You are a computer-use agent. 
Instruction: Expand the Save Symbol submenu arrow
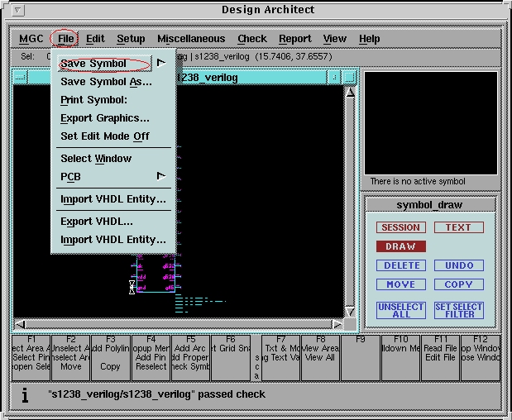point(161,63)
